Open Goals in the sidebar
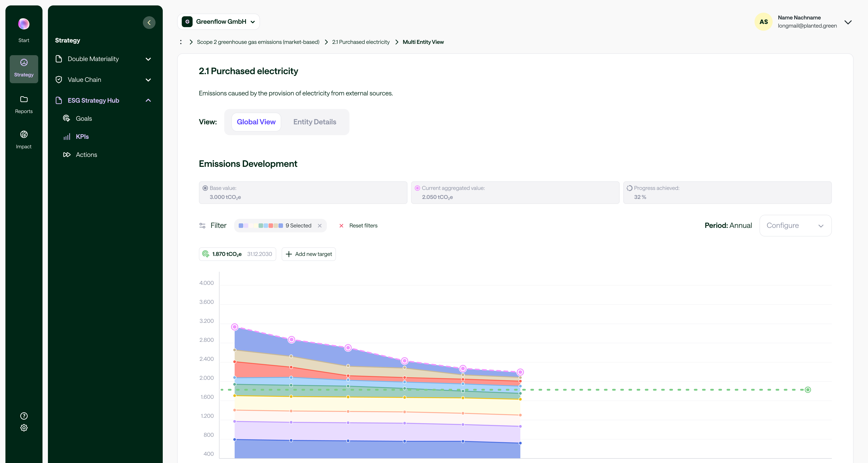Viewport: 868px width, 463px height. (84, 119)
